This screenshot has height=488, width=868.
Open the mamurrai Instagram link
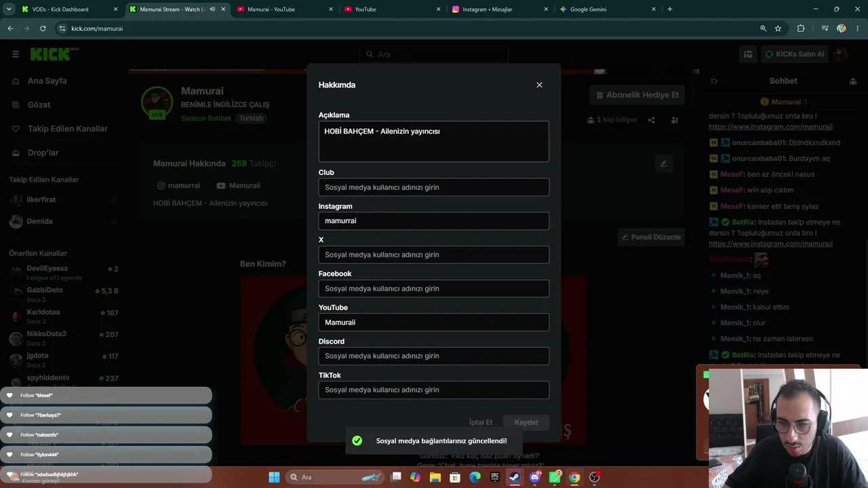(x=179, y=186)
